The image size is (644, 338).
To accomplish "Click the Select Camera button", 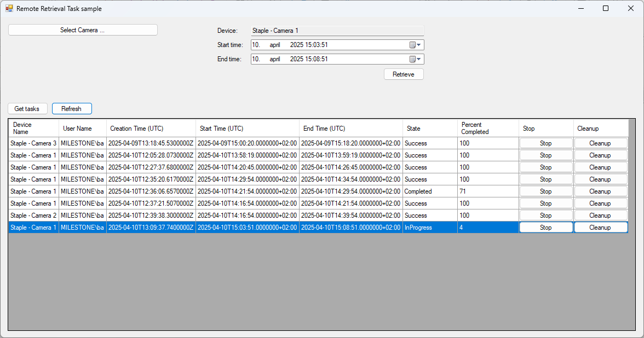I will (x=83, y=30).
